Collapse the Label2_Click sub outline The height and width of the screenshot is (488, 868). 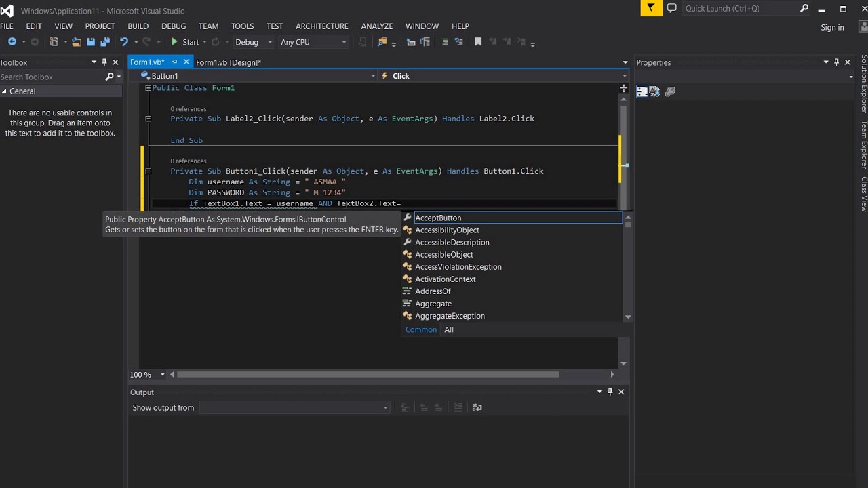pyautogui.click(x=148, y=119)
